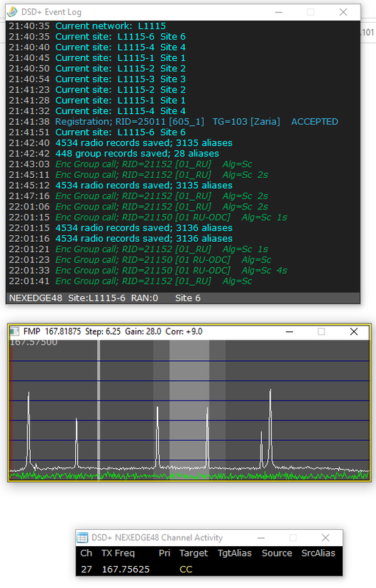Viewport: 376px width, 588px height.
Task: Select the 21:41:38 Registration RID=25011 log entry
Action: click(x=174, y=121)
